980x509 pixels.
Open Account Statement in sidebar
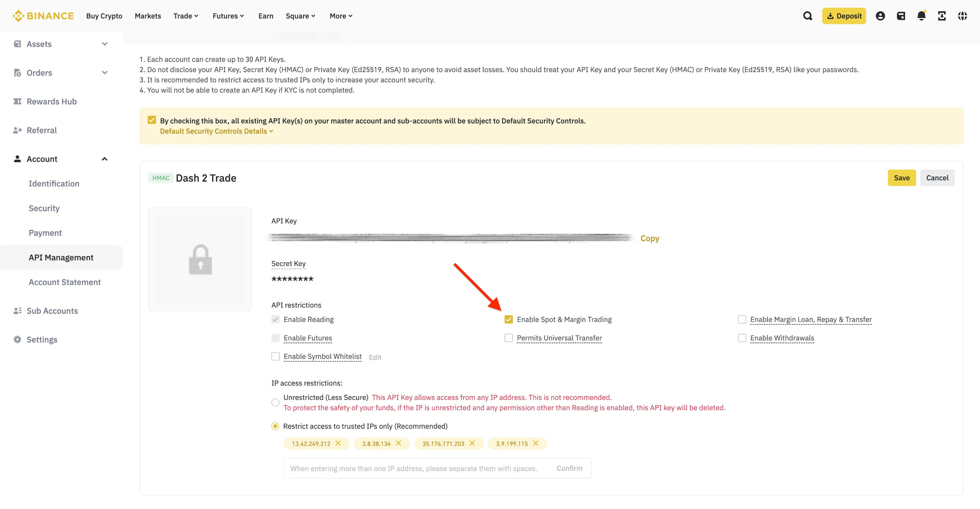tap(65, 282)
